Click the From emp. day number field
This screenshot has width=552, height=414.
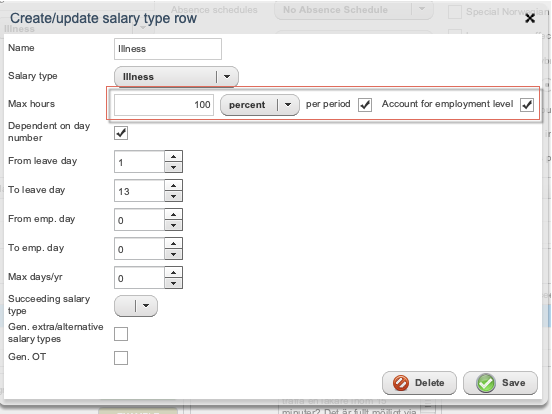(x=139, y=220)
